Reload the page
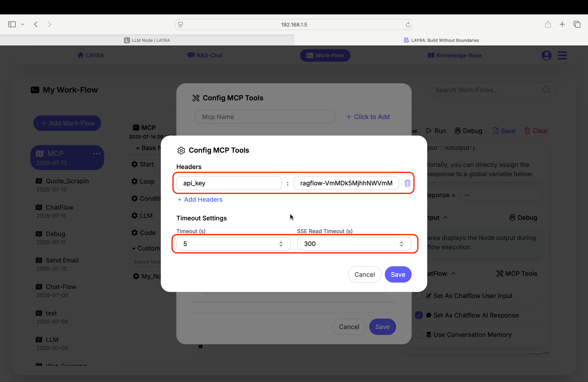The width and height of the screenshot is (588, 382). pos(408,25)
